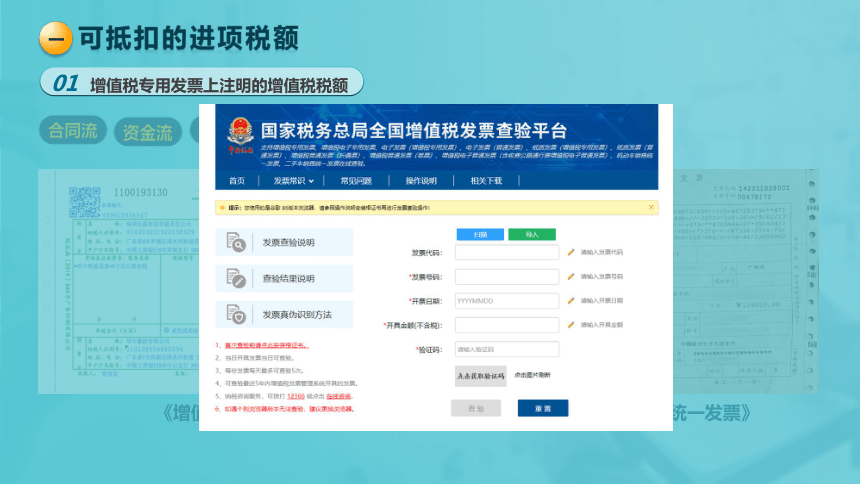Click the green 导入 button
This screenshot has width=860, height=484.
(532, 234)
